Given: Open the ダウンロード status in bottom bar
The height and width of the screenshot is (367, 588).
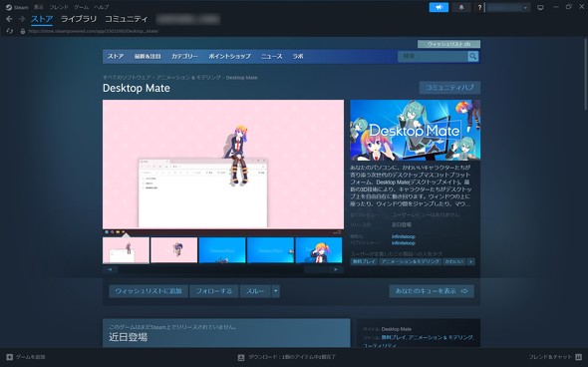Looking at the screenshot, I should point(287,357).
